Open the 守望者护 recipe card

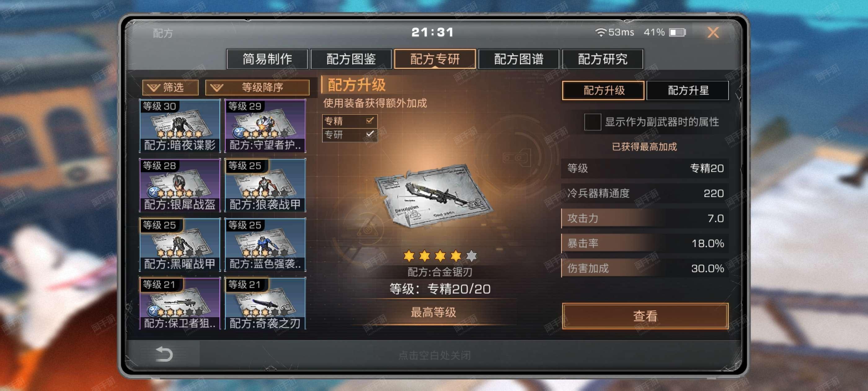pyautogui.click(x=265, y=125)
